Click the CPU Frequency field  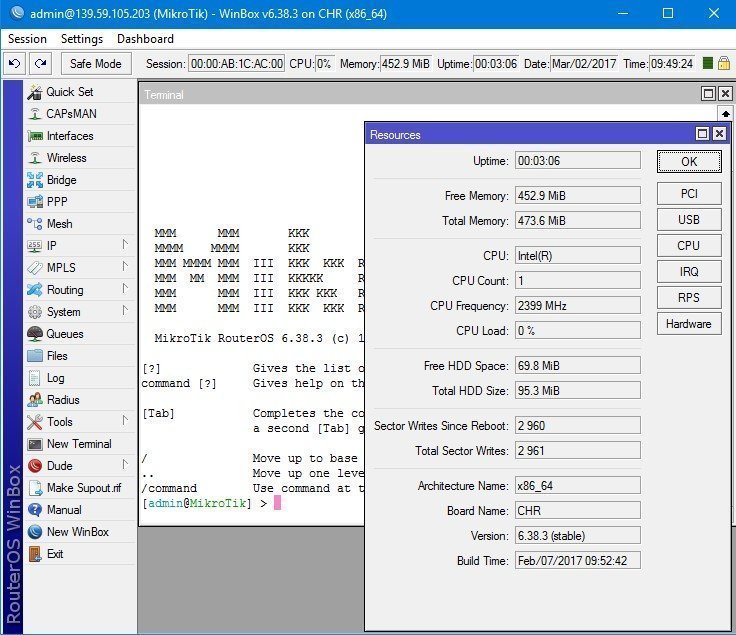[578, 306]
